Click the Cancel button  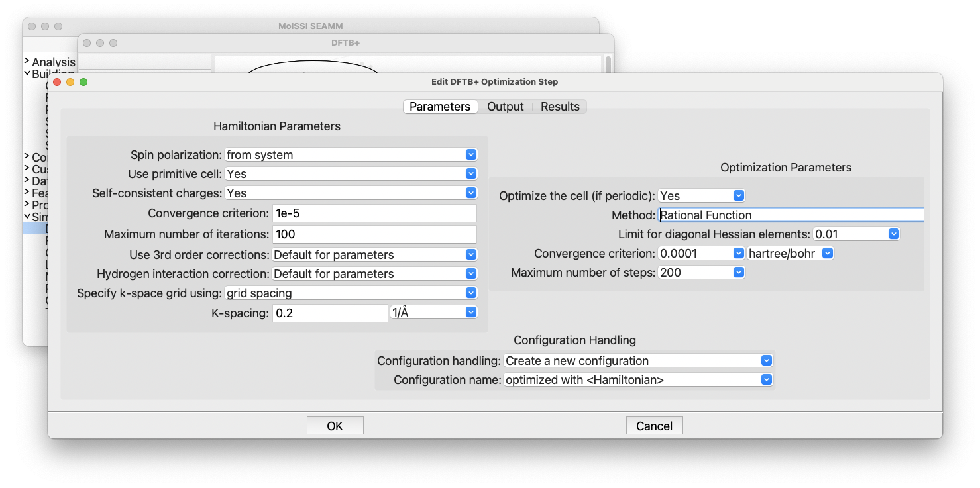tap(654, 426)
